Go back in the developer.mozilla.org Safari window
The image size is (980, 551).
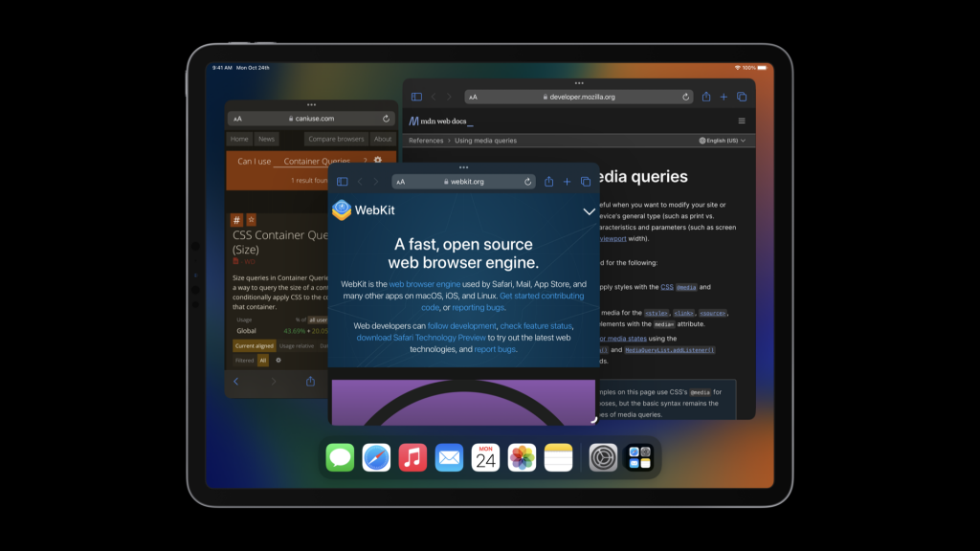[x=434, y=97]
